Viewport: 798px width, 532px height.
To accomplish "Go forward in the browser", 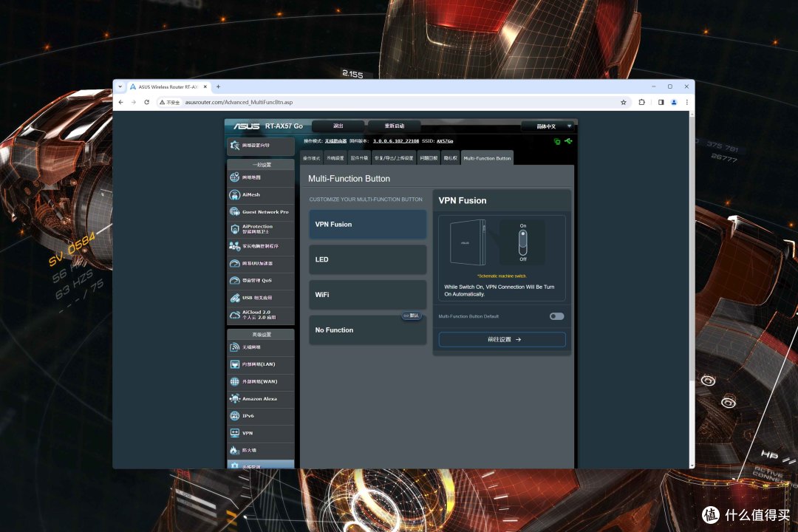I will click(x=134, y=102).
